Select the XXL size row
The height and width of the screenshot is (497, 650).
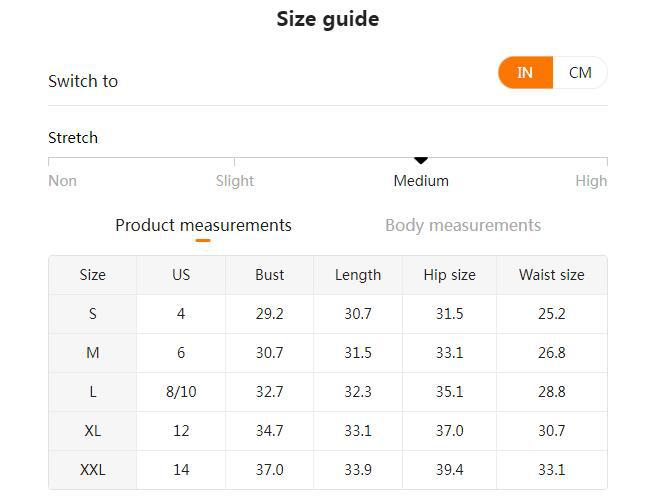(92, 470)
